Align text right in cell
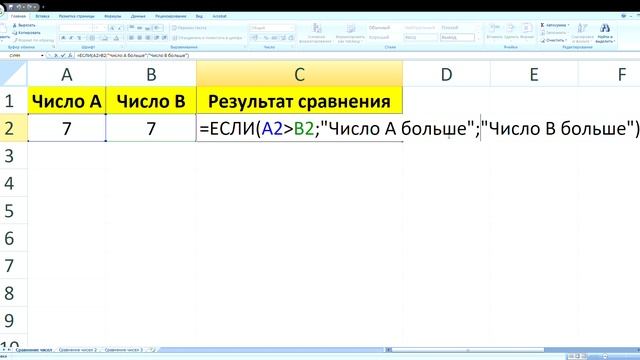The width and height of the screenshot is (640, 360). pyautogui.click(x=148, y=38)
